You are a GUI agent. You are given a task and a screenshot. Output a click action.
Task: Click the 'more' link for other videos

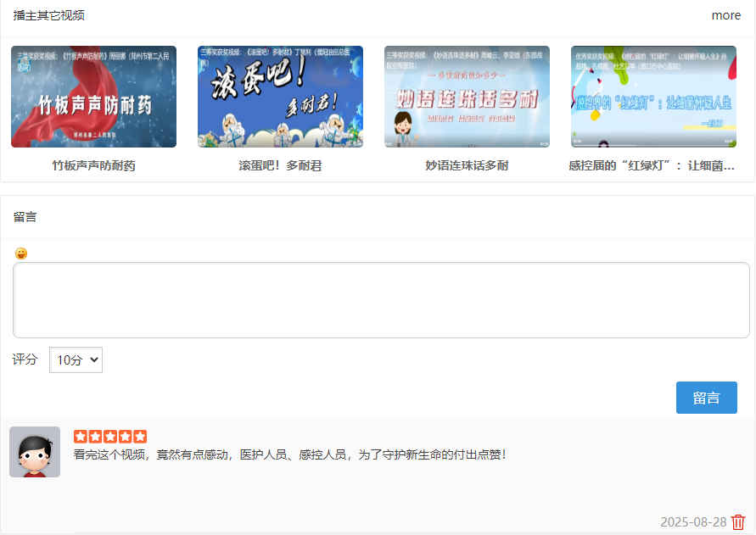(725, 15)
